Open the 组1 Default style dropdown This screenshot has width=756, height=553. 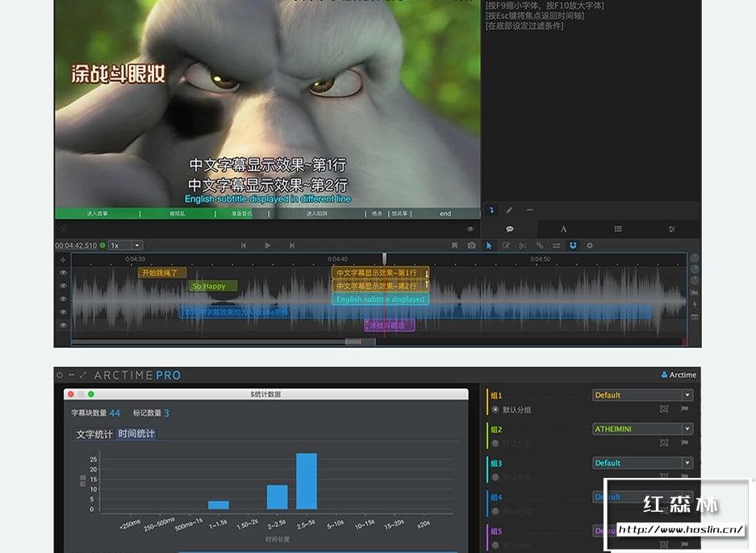pyautogui.click(x=643, y=396)
